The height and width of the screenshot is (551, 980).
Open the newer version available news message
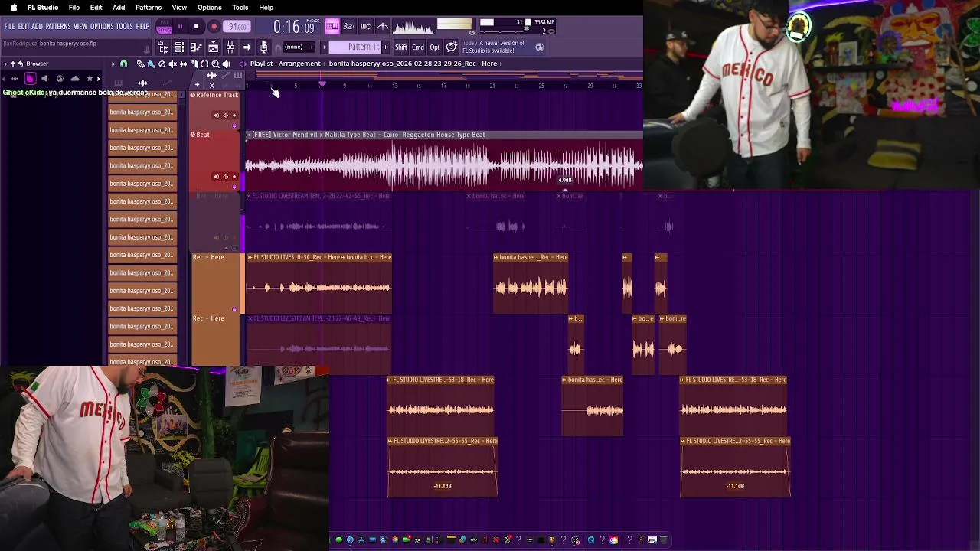[x=495, y=47]
